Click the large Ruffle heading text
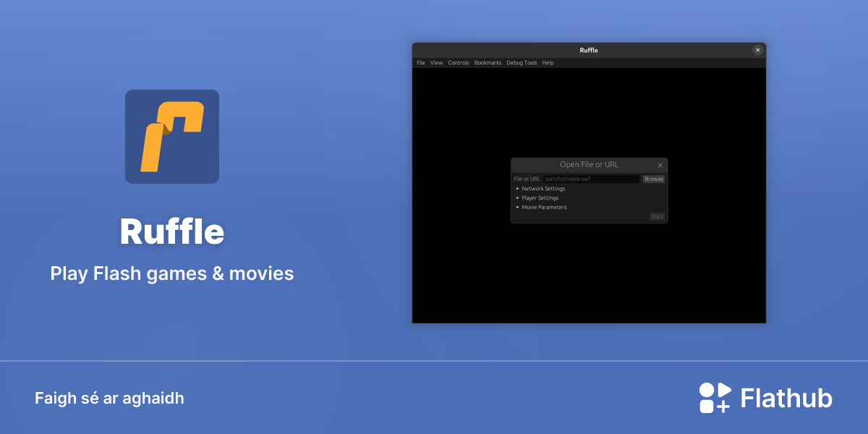The height and width of the screenshot is (434, 868). pyautogui.click(x=172, y=232)
